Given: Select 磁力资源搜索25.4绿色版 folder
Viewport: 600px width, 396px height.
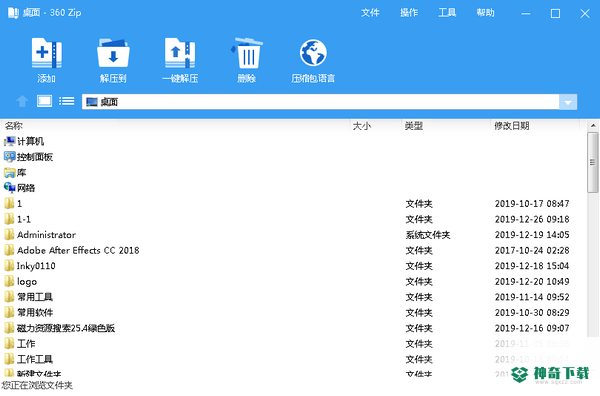Looking at the screenshot, I should click(66, 328).
